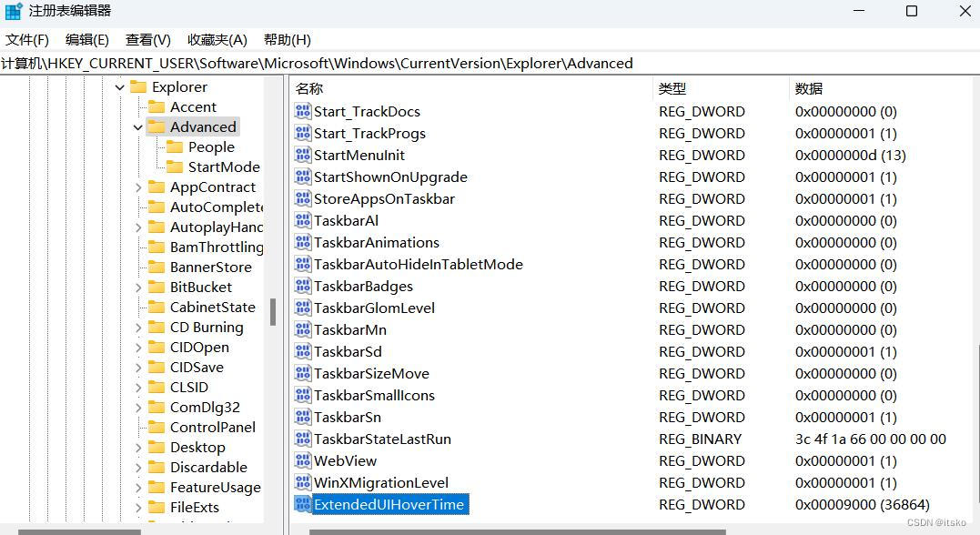The width and height of the screenshot is (980, 535).
Task: Collapse the Explorer tree node
Action: 120,87
